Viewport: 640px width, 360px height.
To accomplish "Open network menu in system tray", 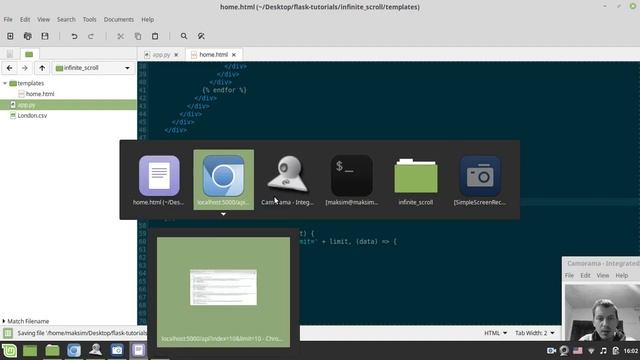I will pyautogui.click(x=591, y=351).
